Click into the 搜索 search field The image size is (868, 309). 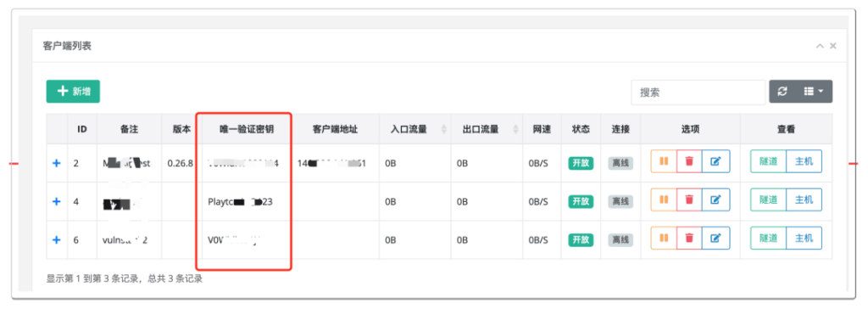tap(698, 92)
